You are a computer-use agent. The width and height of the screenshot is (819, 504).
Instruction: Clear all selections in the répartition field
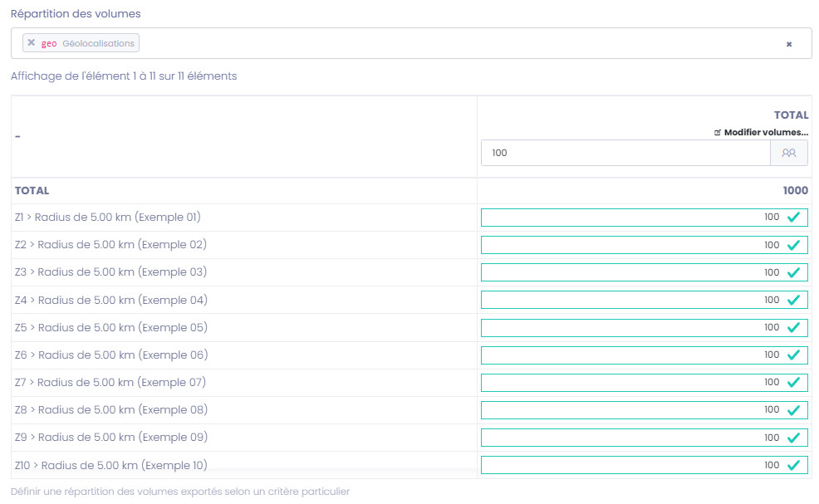[x=788, y=44]
